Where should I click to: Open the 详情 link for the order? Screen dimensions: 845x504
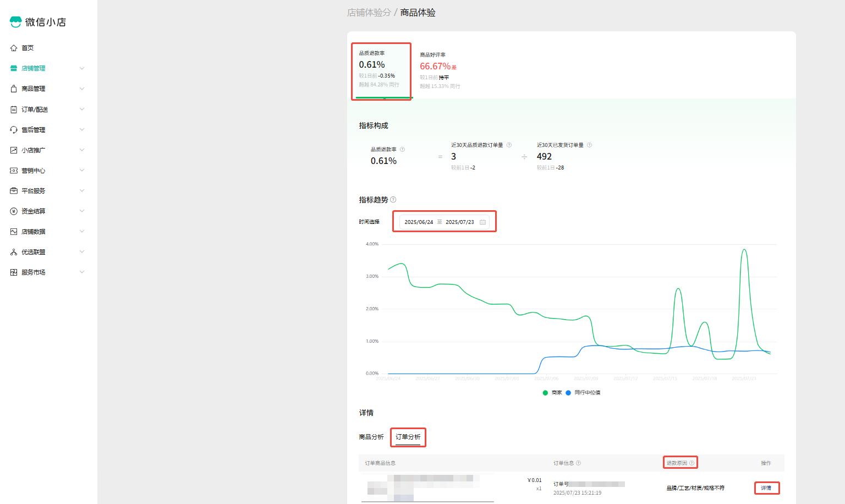pyautogui.click(x=766, y=488)
